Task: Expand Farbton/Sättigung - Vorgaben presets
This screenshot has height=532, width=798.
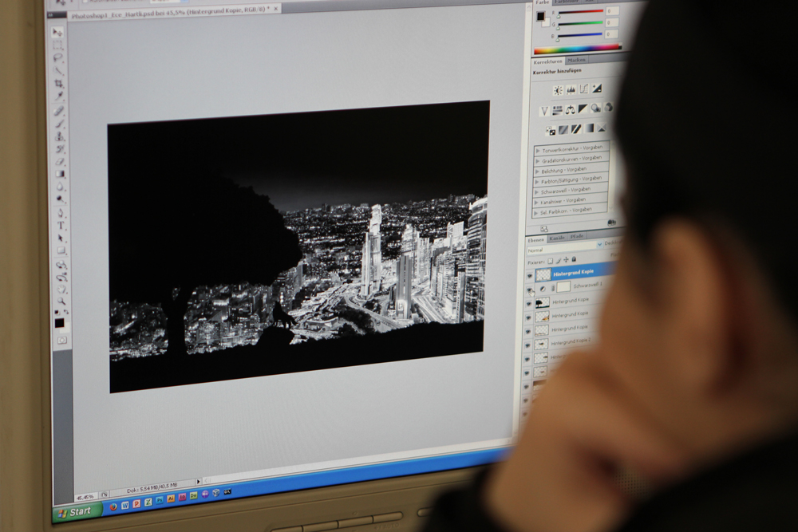Action: tap(537, 182)
